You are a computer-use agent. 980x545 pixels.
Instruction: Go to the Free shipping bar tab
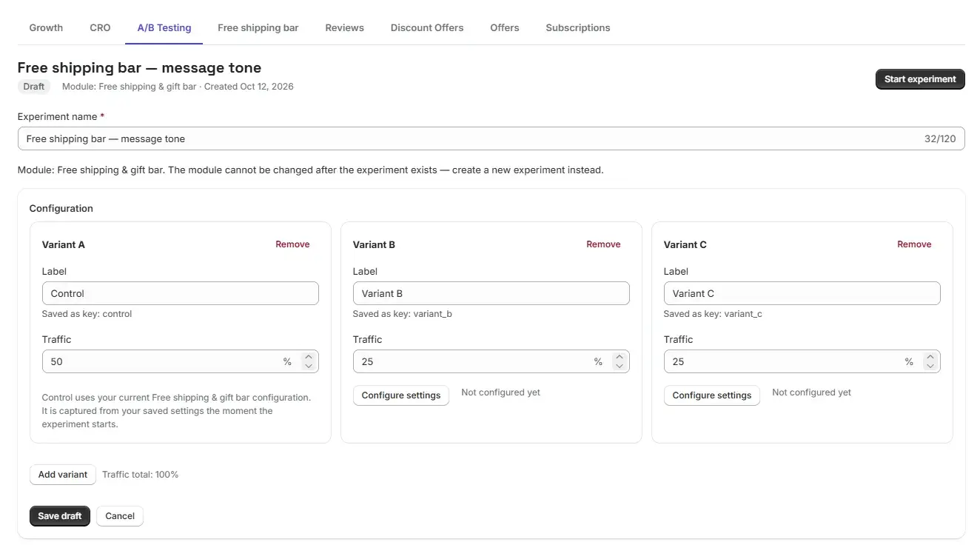258,27
